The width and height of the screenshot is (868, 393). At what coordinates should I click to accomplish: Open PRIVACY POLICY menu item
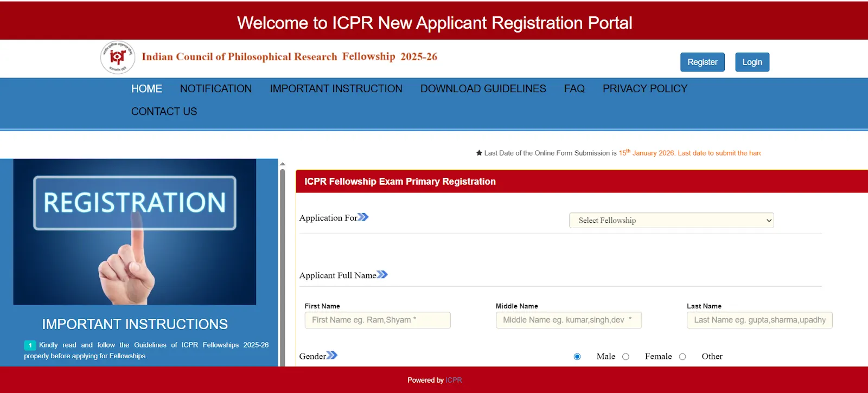pos(645,88)
